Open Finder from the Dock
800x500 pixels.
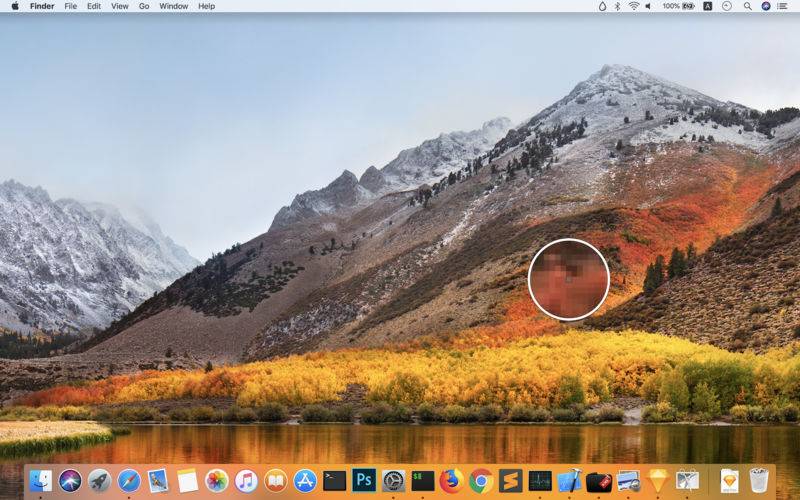41,481
